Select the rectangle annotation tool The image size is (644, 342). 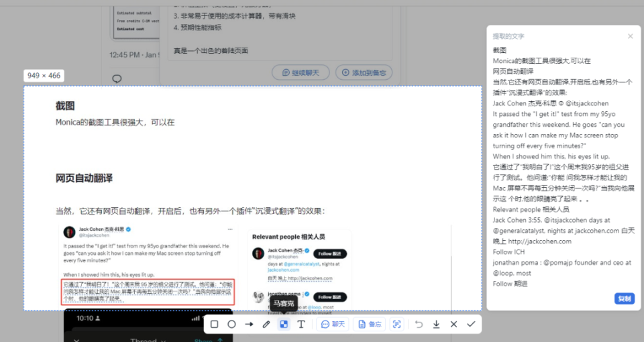click(214, 325)
